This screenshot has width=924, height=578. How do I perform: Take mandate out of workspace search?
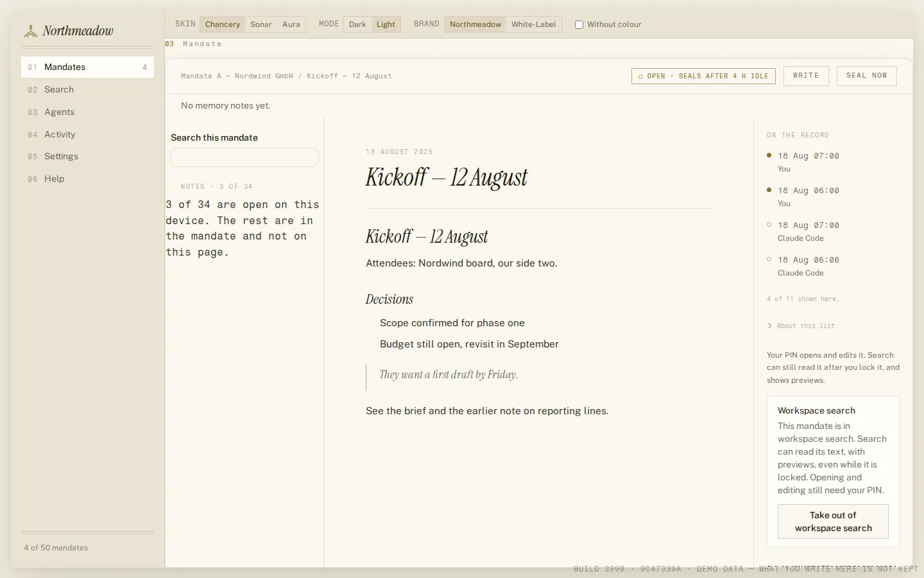pyautogui.click(x=833, y=521)
